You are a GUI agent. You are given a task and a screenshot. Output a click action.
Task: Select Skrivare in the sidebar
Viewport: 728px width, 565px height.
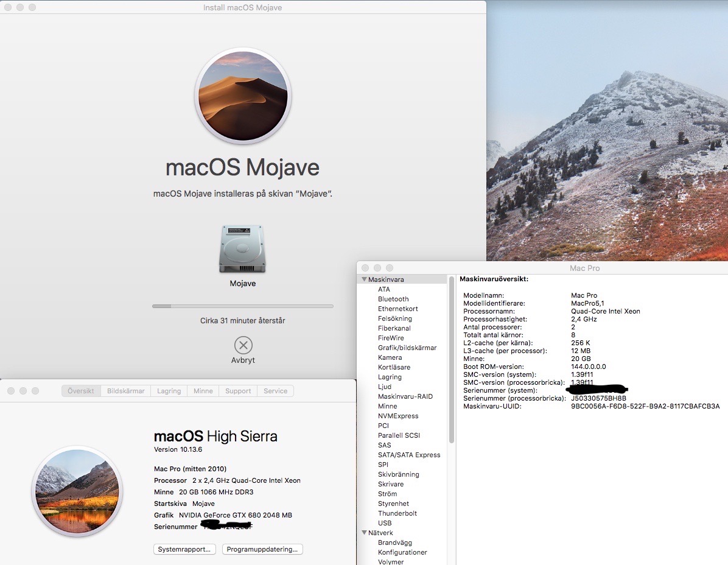click(x=390, y=484)
